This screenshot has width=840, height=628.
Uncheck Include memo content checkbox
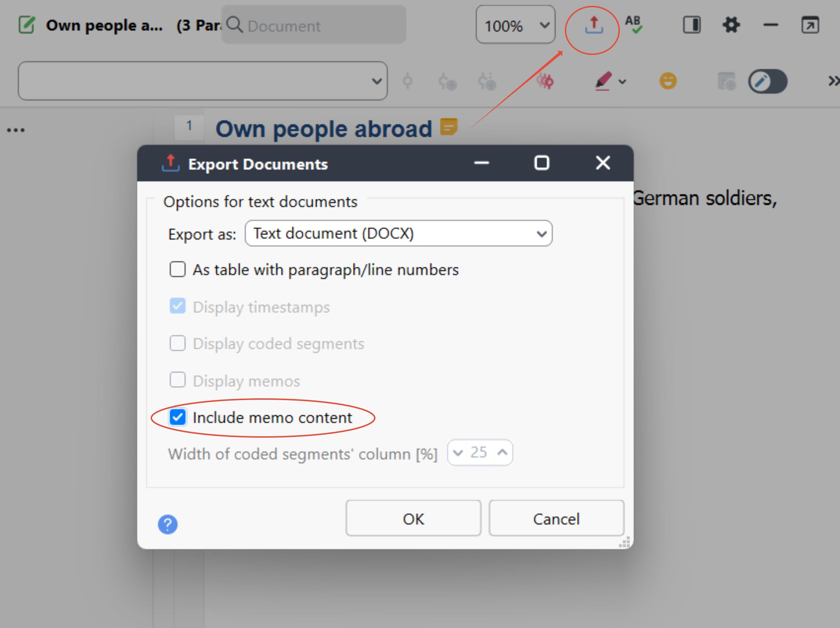pyautogui.click(x=178, y=417)
